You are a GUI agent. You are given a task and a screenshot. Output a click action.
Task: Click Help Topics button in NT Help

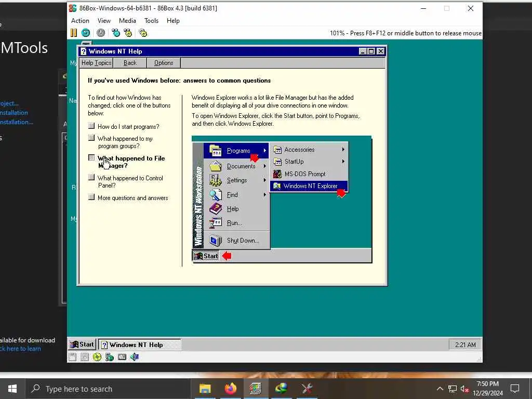click(96, 63)
